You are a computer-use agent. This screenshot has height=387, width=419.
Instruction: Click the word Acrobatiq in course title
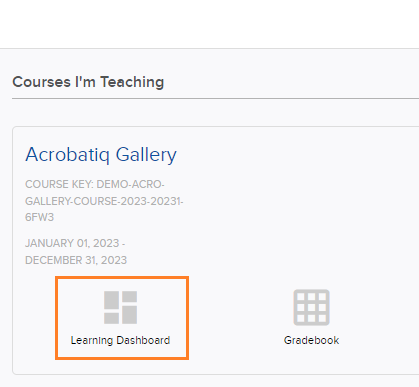(x=67, y=155)
